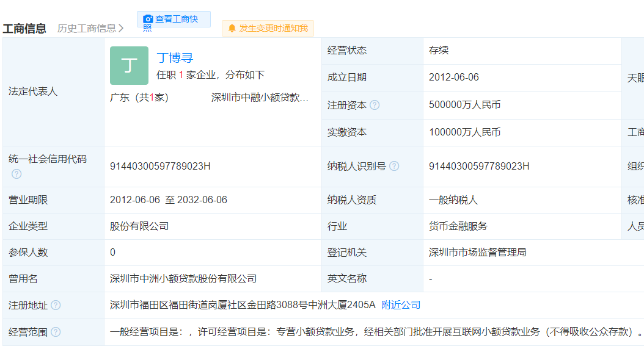The width and height of the screenshot is (644, 349).
Task: Select the 一般纳税人 value
Action: coord(453,200)
